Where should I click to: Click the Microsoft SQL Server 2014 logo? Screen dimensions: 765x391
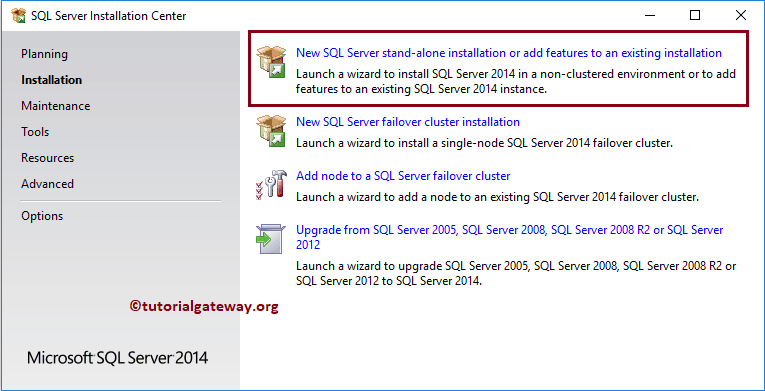(x=118, y=358)
